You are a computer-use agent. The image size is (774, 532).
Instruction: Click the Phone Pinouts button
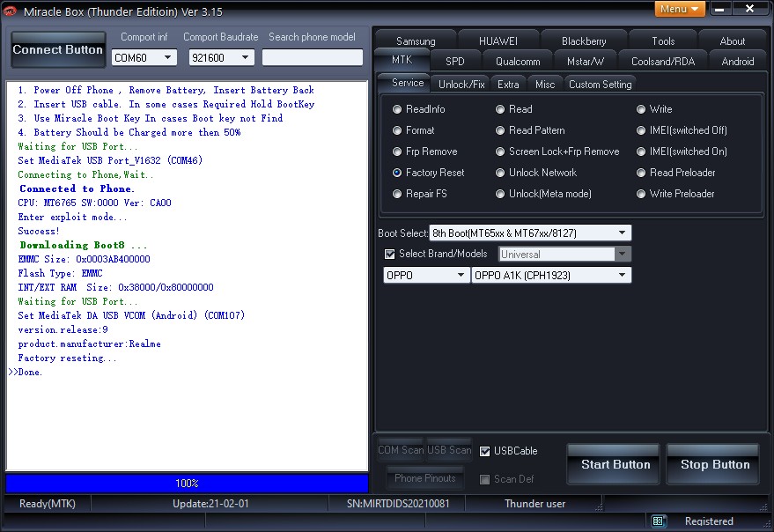tap(425, 478)
